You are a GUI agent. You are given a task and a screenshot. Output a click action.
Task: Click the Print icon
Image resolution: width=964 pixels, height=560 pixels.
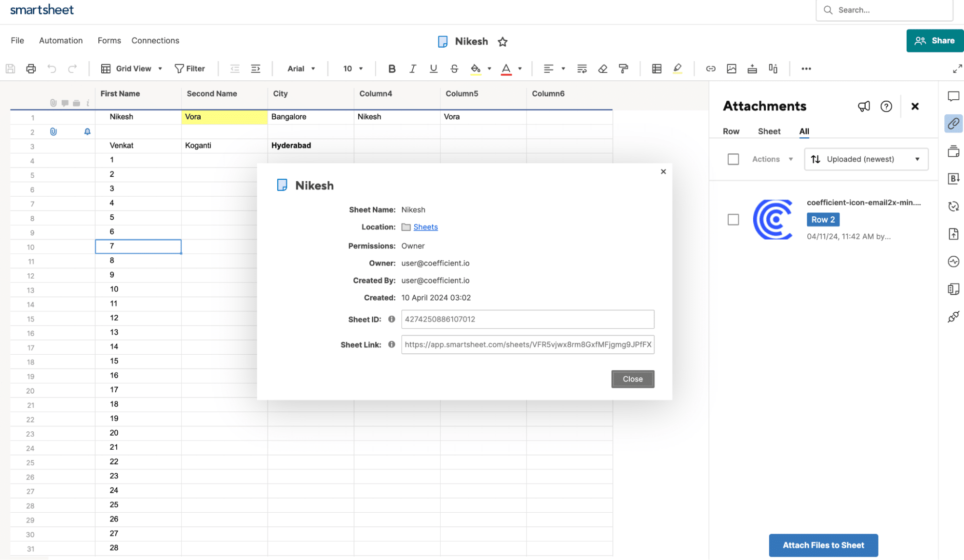31,68
